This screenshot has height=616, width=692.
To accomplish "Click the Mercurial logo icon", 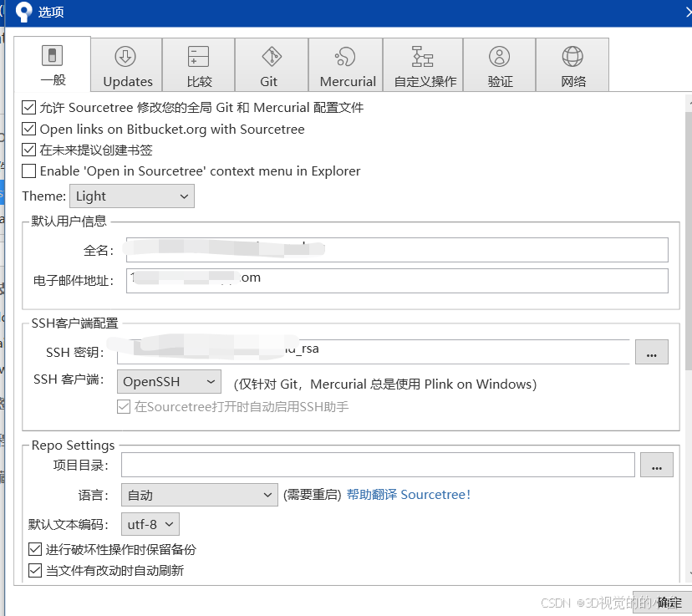I will 345,57.
